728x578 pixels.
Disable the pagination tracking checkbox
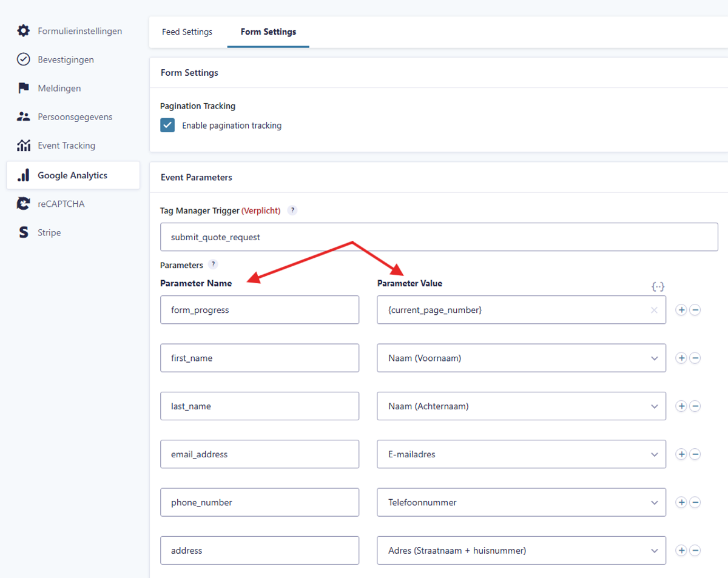pos(167,126)
